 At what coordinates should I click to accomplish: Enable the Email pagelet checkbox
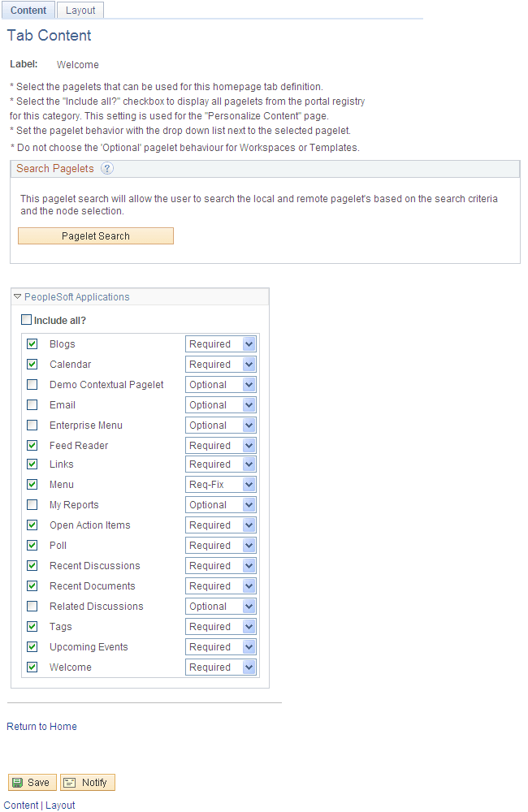(32, 404)
